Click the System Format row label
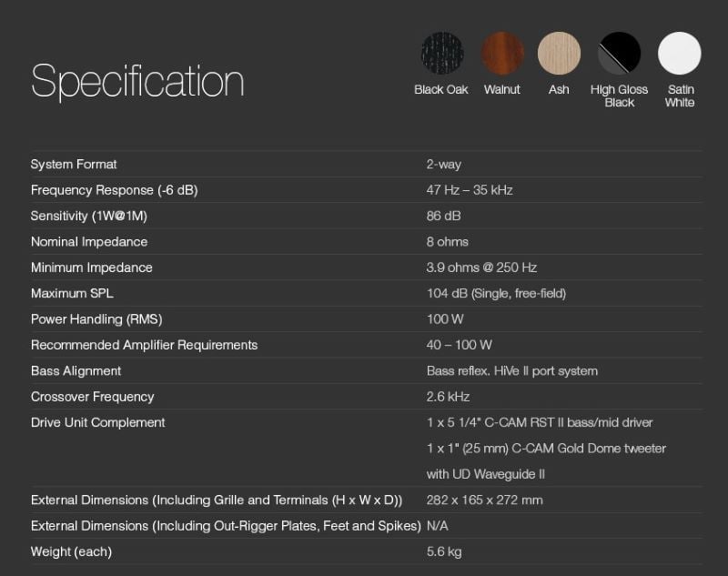This screenshot has height=576, width=728. [74, 165]
